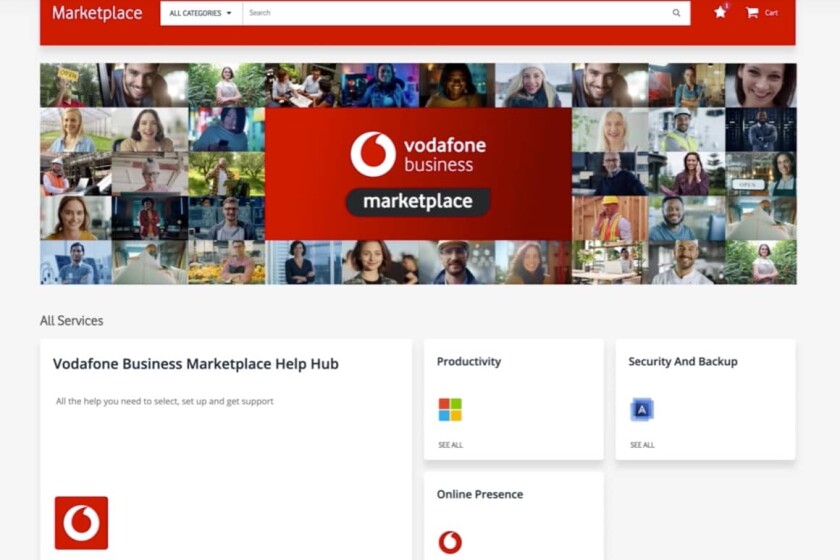See all Security And Backup services
The width and height of the screenshot is (840, 560).
642,445
